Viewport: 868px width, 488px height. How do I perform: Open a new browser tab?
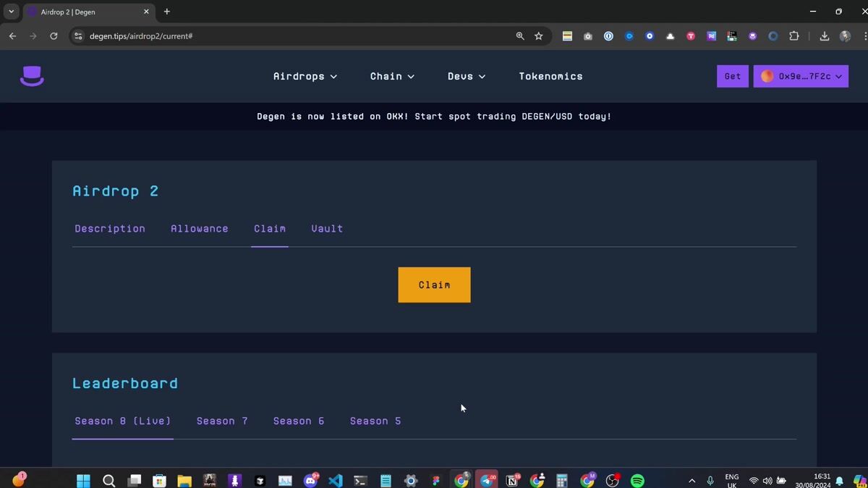click(x=167, y=12)
